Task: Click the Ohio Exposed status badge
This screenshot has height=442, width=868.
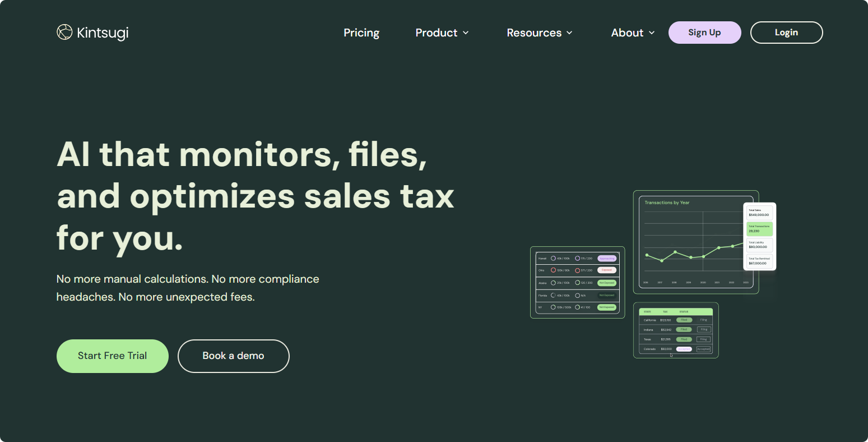Action: (x=606, y=270)
